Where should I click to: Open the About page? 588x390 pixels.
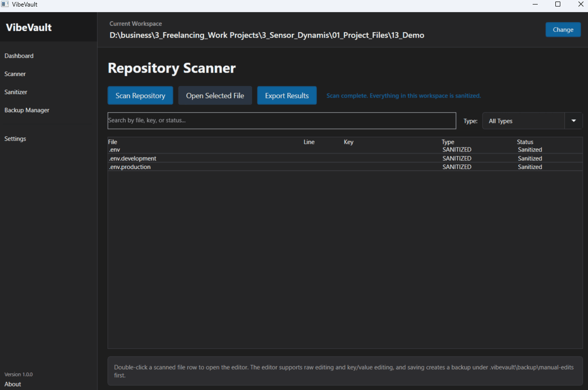pos(12,384)
